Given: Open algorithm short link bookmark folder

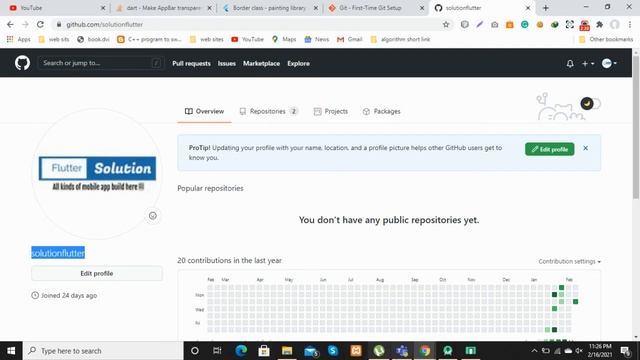Looking at the screenshot, I should click(x=400, y=39).
